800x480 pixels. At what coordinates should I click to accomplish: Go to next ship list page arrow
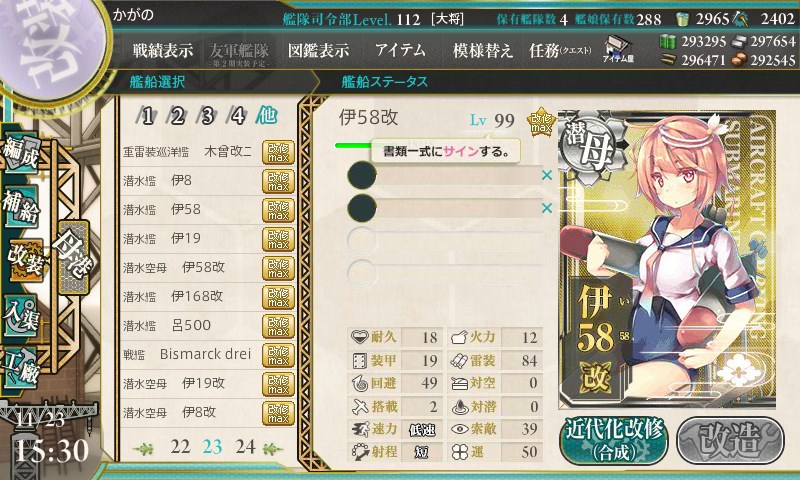click(273, 449)
